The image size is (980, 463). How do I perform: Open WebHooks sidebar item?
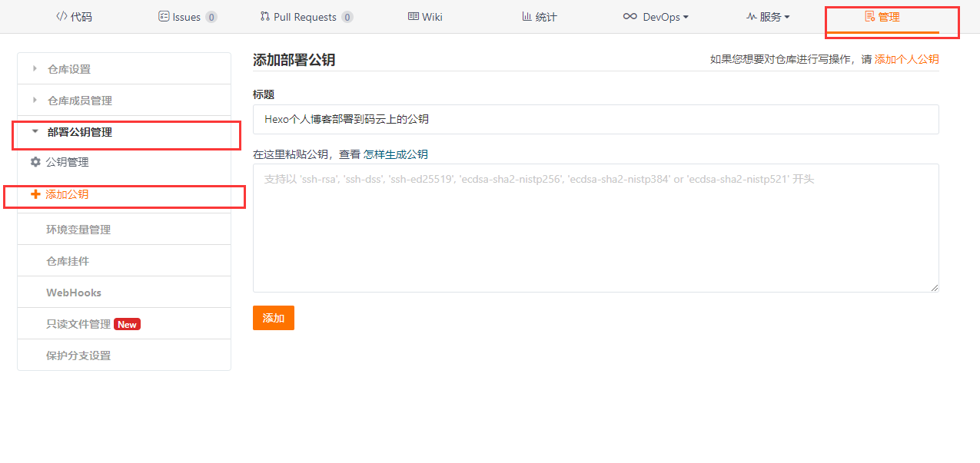(124, 292)
